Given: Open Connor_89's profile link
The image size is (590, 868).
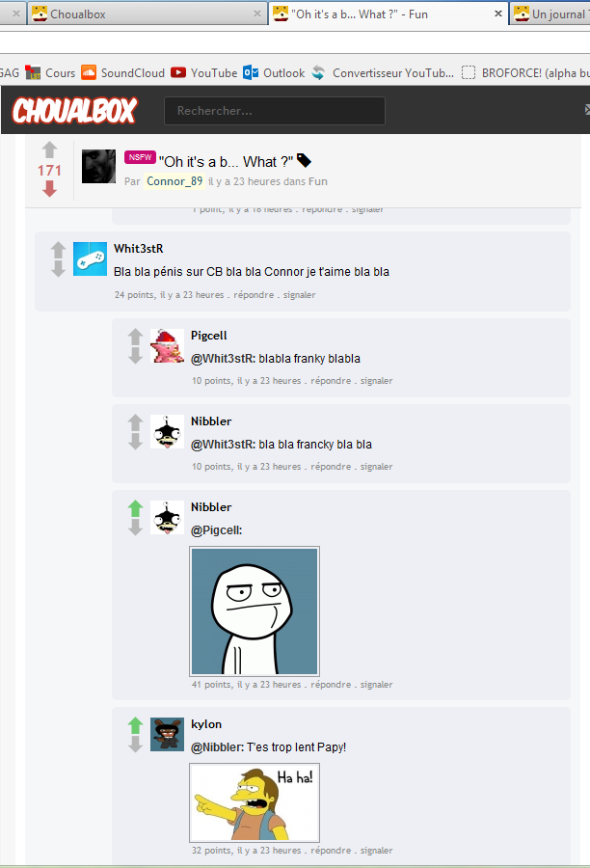Looking at the screenshot, I should 174,181.
